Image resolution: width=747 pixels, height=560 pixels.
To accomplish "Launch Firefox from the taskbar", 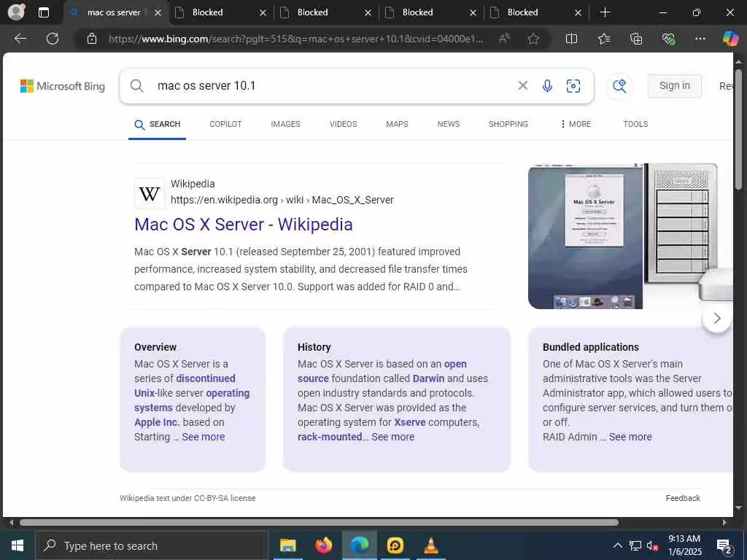I will 323,545.
